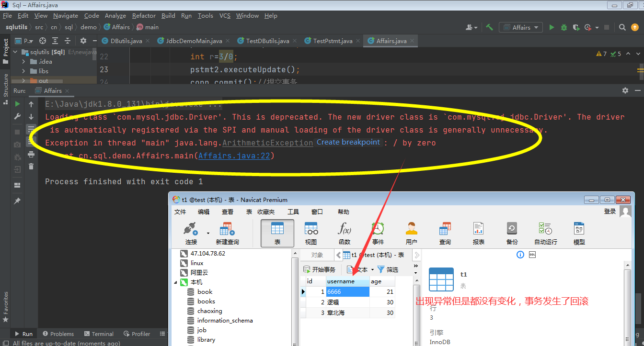Show Navicat DDL panel icon
Image resolution: width=644 pixels, height=346 pixels.
click(x=532, y=255)
